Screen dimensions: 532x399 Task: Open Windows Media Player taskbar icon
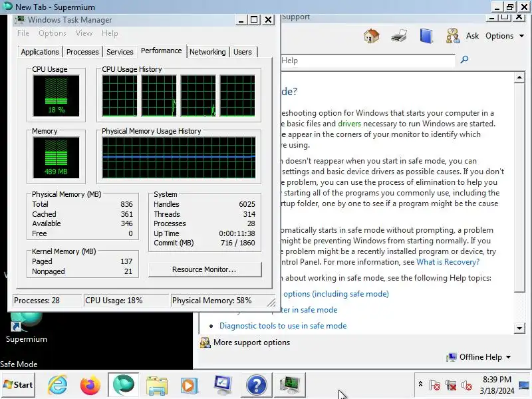(190, 386)
